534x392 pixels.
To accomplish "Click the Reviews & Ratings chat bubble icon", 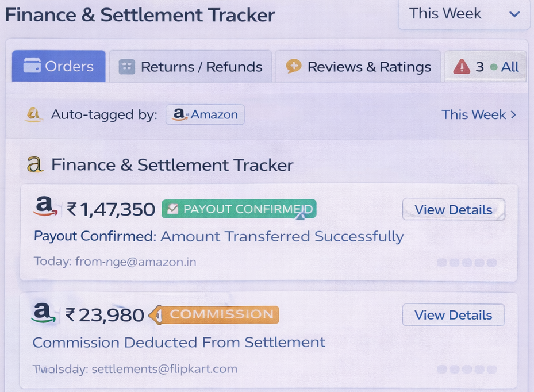I will pyautogui.click(x=294, y=66).
